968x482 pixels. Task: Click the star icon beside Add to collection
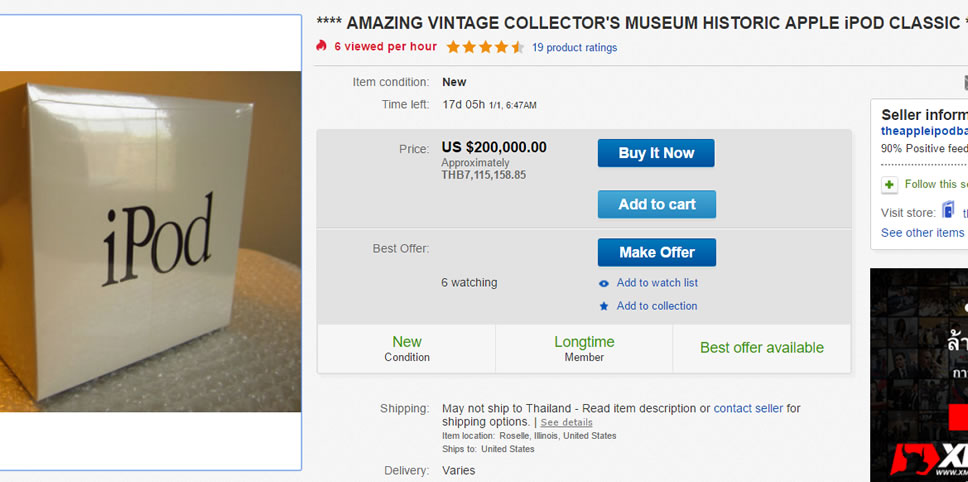tap(604, 306)
